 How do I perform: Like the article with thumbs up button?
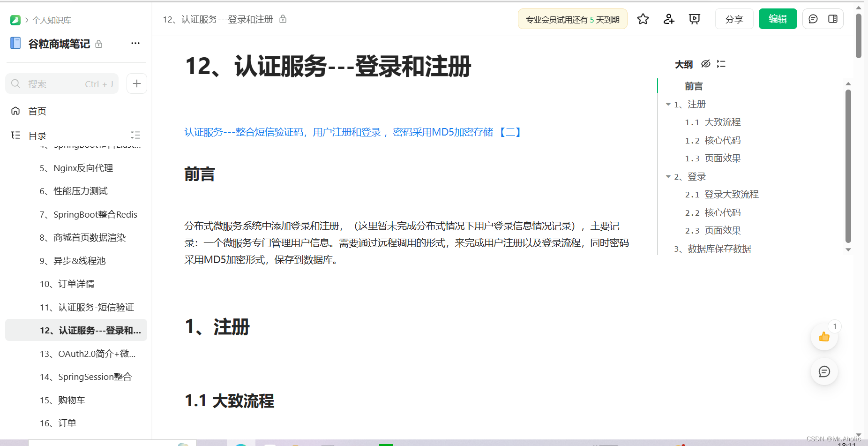(824, 336)
